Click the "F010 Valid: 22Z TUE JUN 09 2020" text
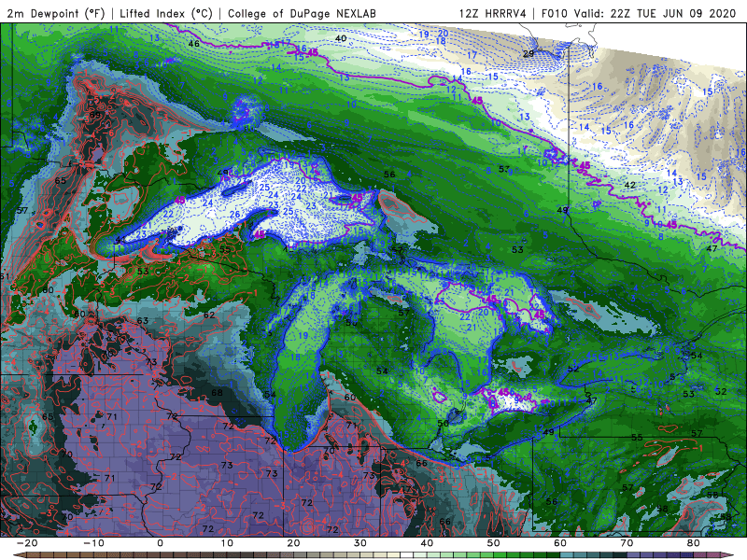747x560 pixels. coord(639,13)
